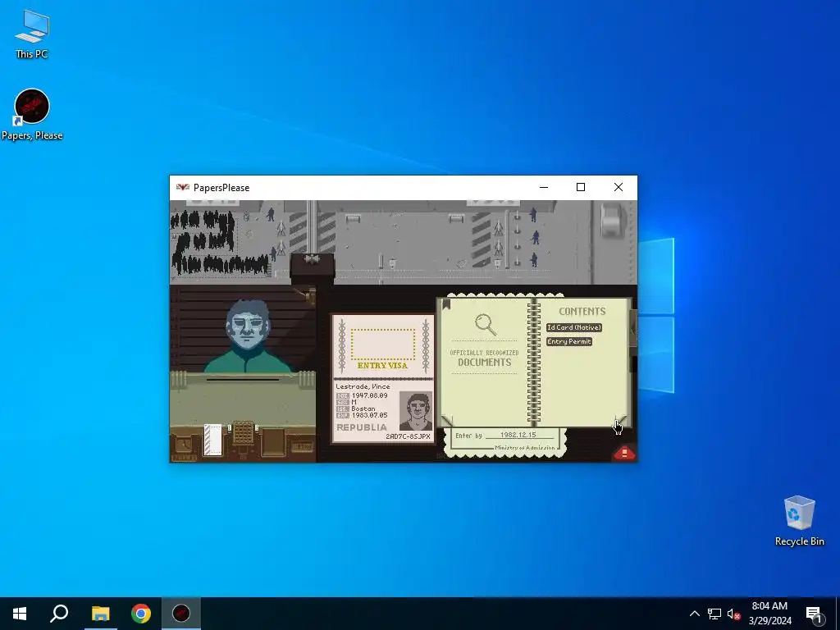Click the Enter by date 1982.12.15
Screen dimensions: 840x630
coord(518,435)
